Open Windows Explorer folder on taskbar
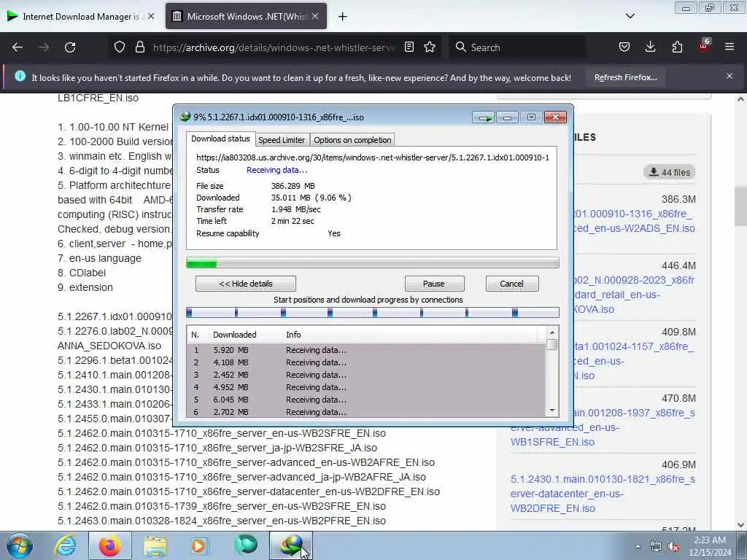 (x=155, y=545)
